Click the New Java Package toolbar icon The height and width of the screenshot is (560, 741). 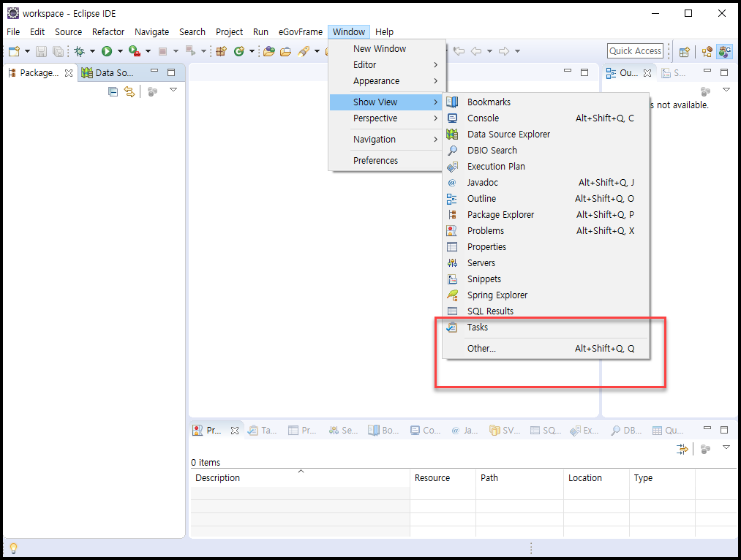tap(221, 51)
